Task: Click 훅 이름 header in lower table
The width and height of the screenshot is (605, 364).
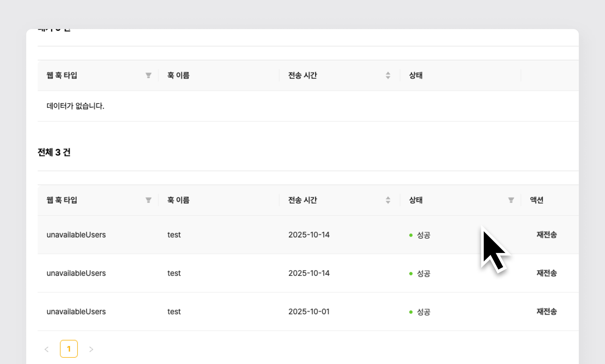Action: pyautogui.click(x=178, y=200)
